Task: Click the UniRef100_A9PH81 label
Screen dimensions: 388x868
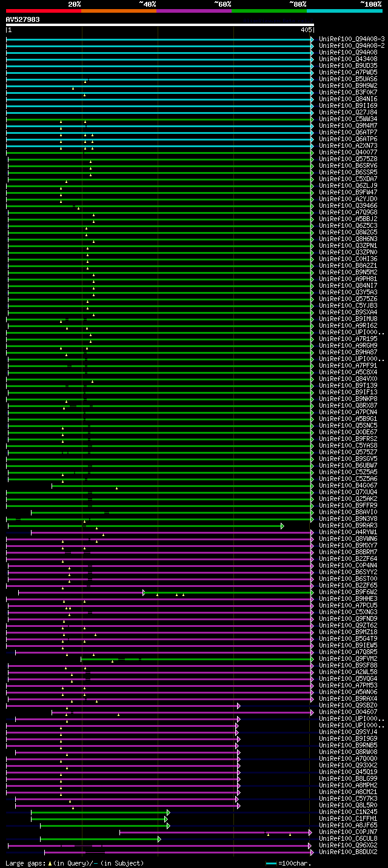Action: 348,279
